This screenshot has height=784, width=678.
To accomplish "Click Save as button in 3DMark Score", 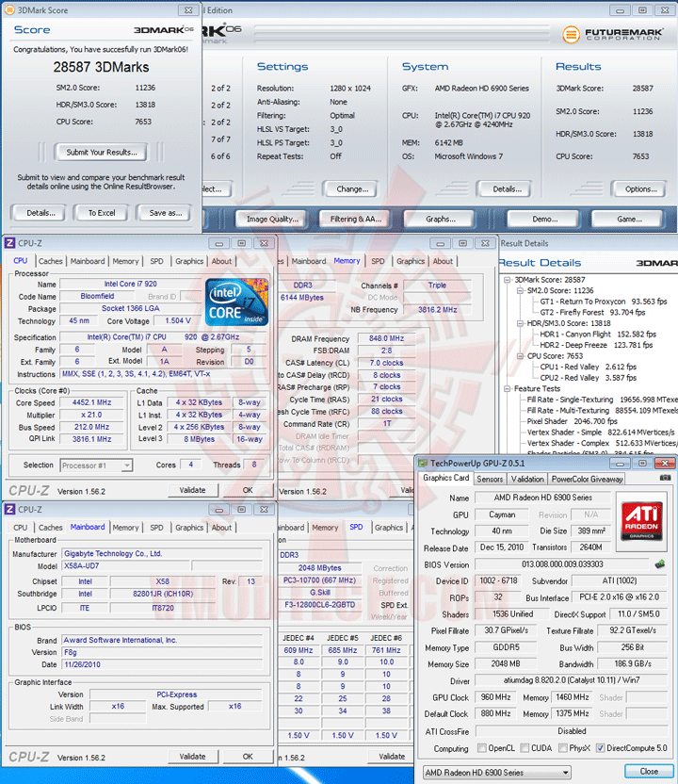I will coord(166,213).
